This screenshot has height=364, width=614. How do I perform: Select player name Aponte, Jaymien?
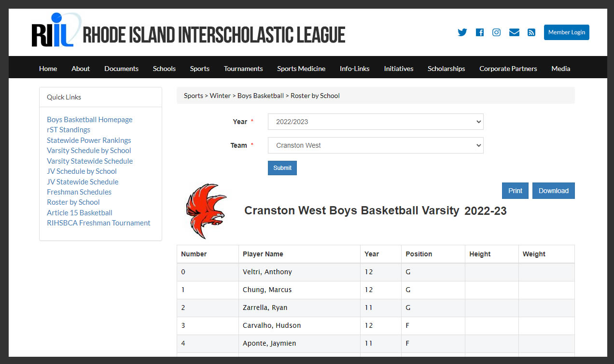click(269, 343)
